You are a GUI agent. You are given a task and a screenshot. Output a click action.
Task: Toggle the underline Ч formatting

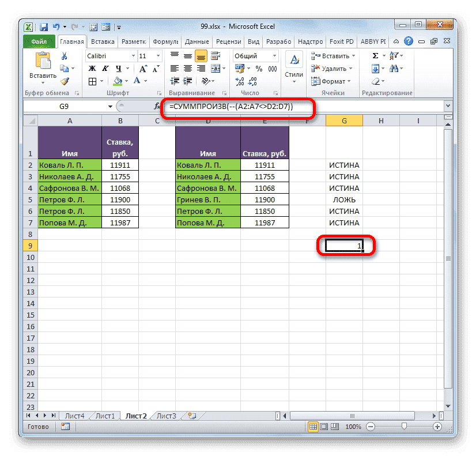[120, 67]
